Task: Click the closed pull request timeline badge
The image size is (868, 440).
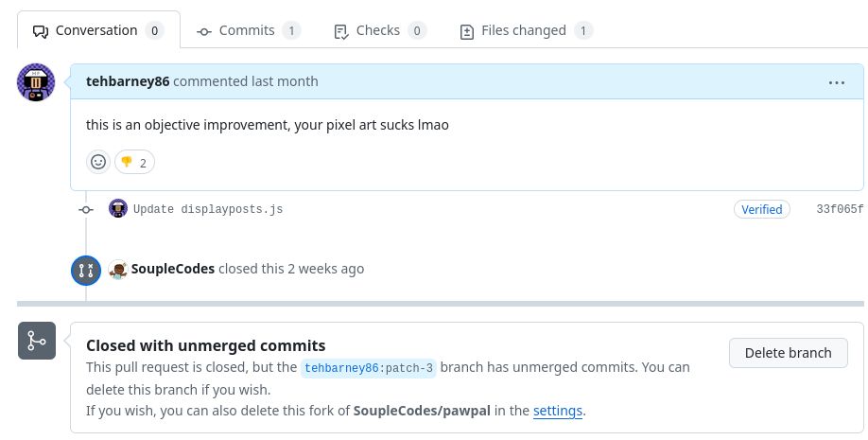Action: [x=86, y=271]
